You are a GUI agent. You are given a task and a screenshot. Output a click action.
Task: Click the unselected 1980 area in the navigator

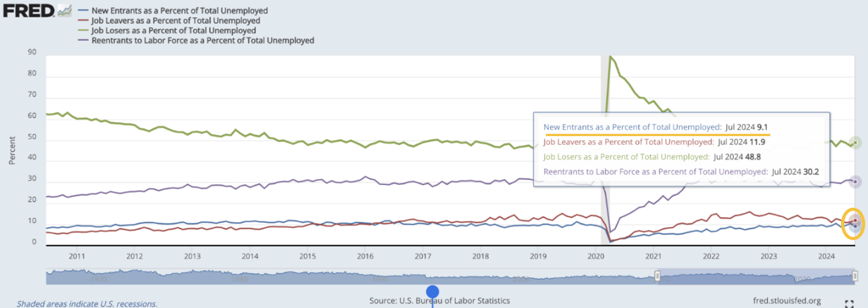point(239,278)
